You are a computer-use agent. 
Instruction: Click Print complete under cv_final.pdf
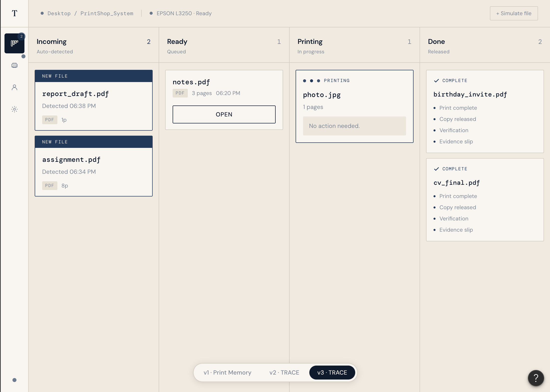458,196
